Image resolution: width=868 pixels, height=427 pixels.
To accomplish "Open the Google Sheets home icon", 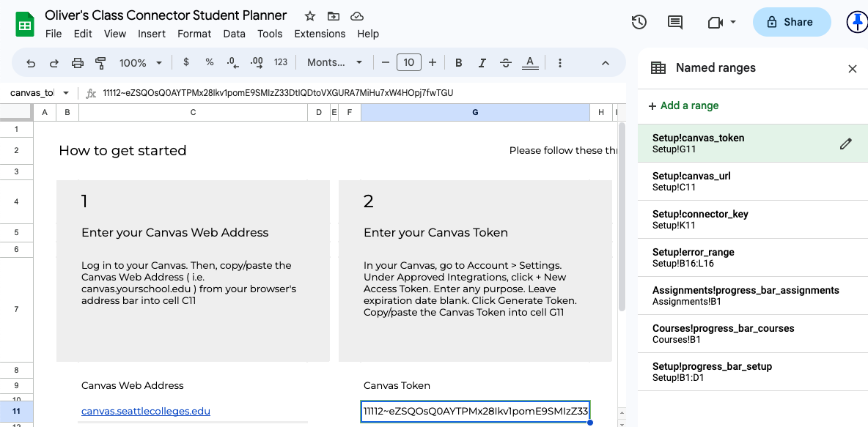I will pos(25,24).
